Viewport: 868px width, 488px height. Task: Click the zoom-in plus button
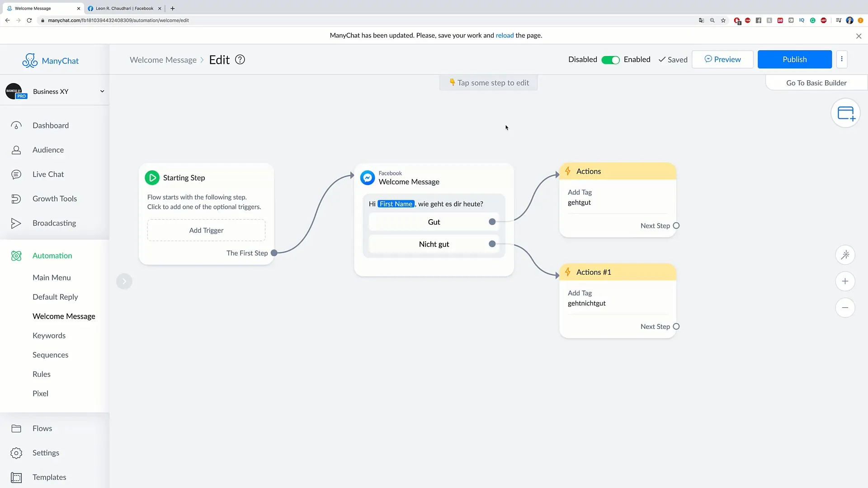pos(846,281)
